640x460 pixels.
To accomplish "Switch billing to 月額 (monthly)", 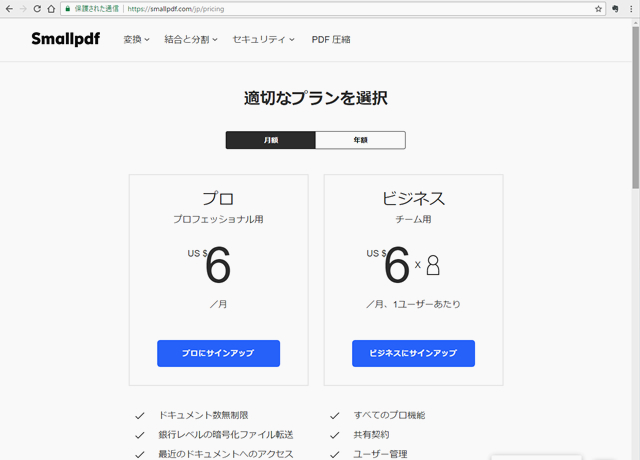I will 271,140.
